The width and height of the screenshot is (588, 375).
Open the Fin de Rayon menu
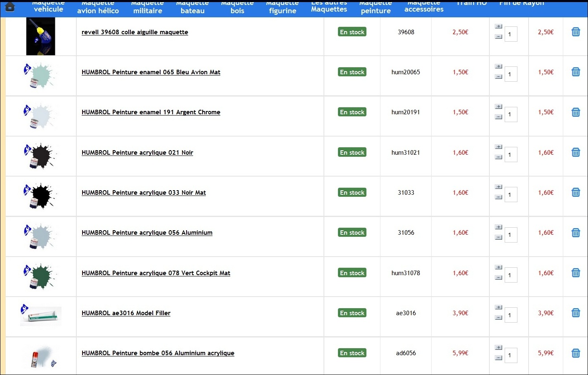[x=522, y=3]
